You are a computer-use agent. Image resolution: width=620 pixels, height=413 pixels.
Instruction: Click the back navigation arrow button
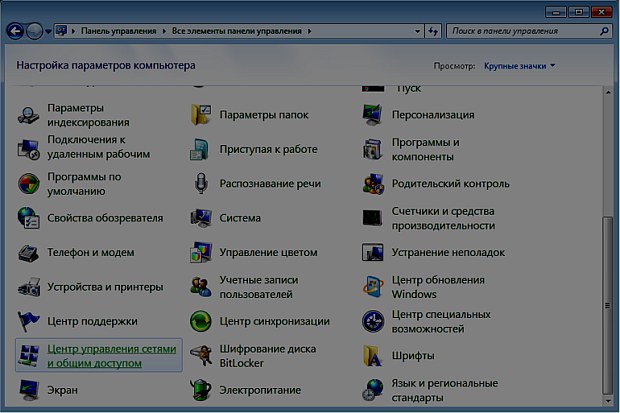15,32
